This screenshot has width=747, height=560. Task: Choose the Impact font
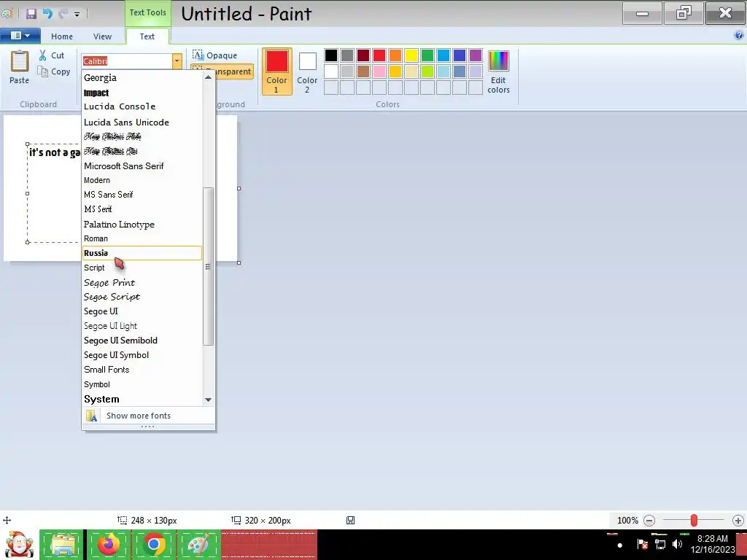click(142, 93)
